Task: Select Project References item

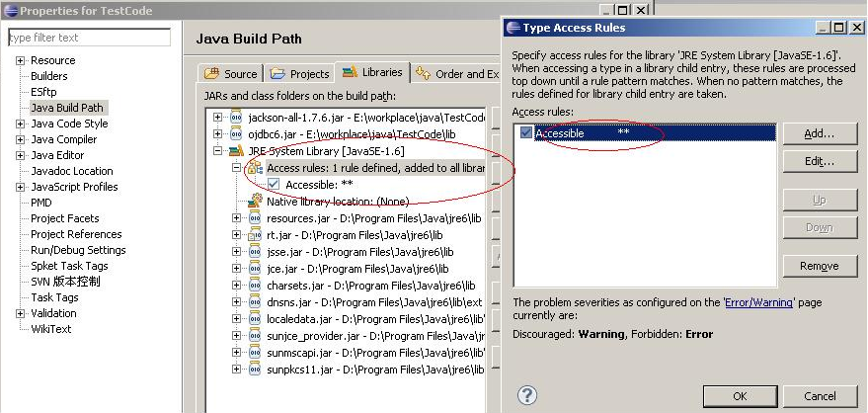Action: (76, 234)
